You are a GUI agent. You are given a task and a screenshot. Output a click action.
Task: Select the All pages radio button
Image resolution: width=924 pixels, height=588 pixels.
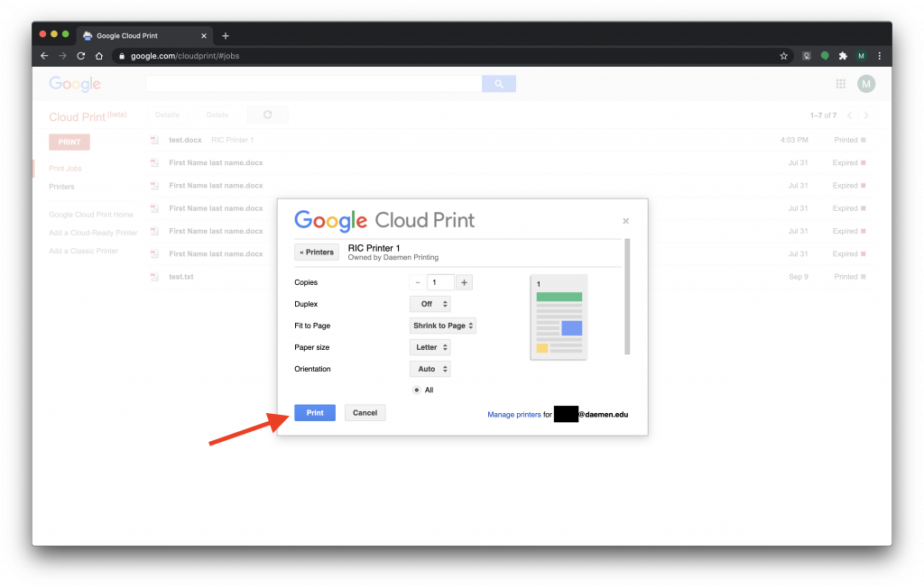point(417,390)
